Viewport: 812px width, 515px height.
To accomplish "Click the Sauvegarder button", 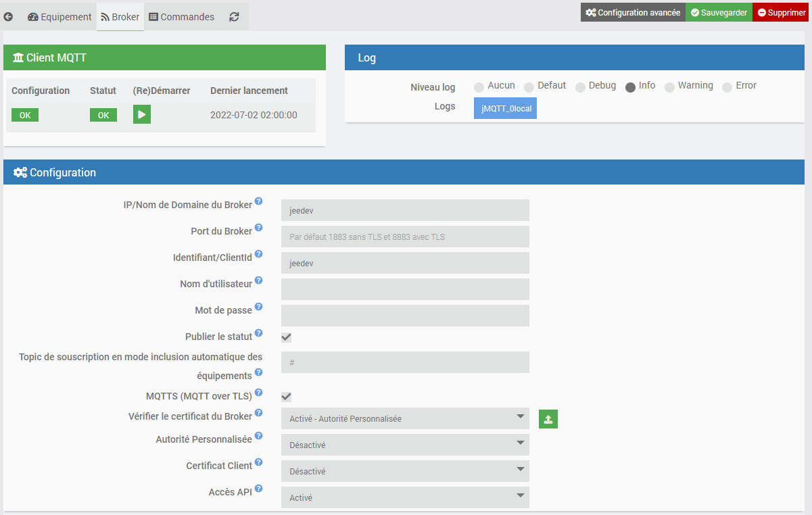I will coord(719,13).
